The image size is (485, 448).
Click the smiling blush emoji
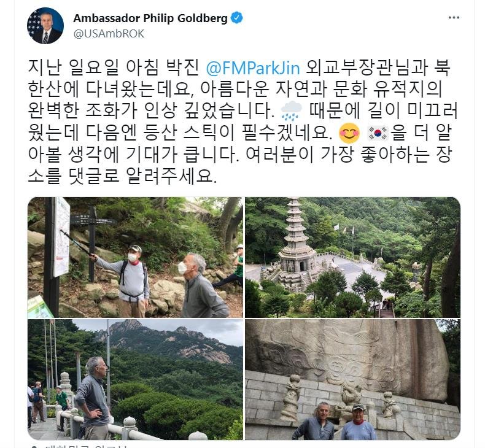coord(349,133)
